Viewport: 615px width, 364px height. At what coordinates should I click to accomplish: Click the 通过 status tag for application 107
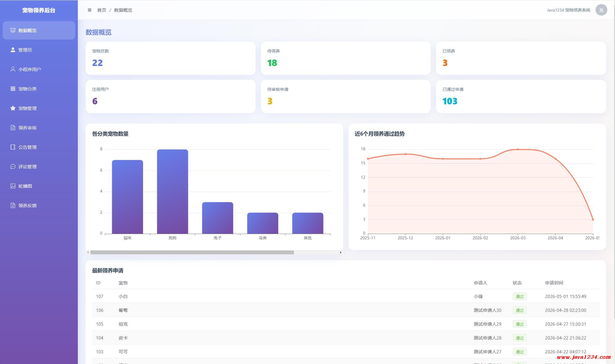(x=519, y=297)
